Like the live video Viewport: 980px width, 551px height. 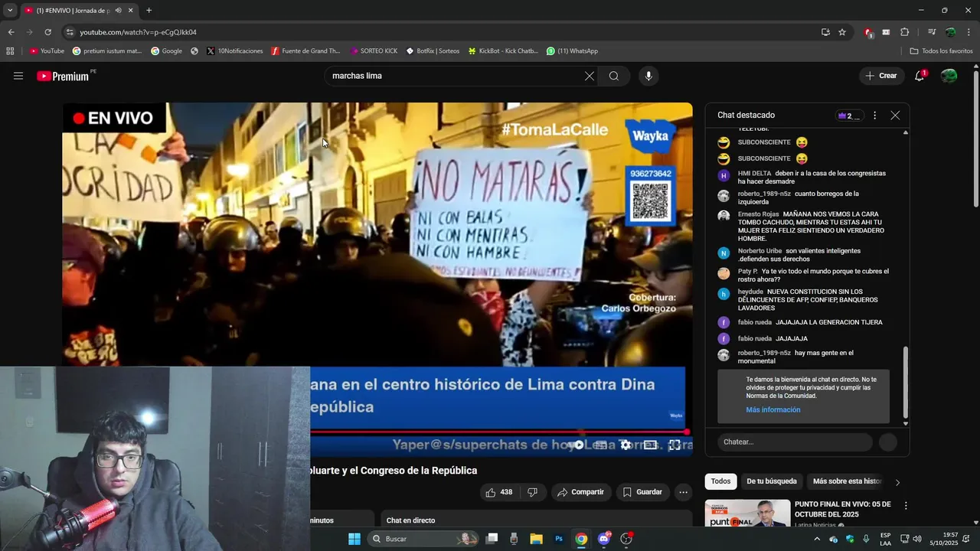[x=499, y=492]
